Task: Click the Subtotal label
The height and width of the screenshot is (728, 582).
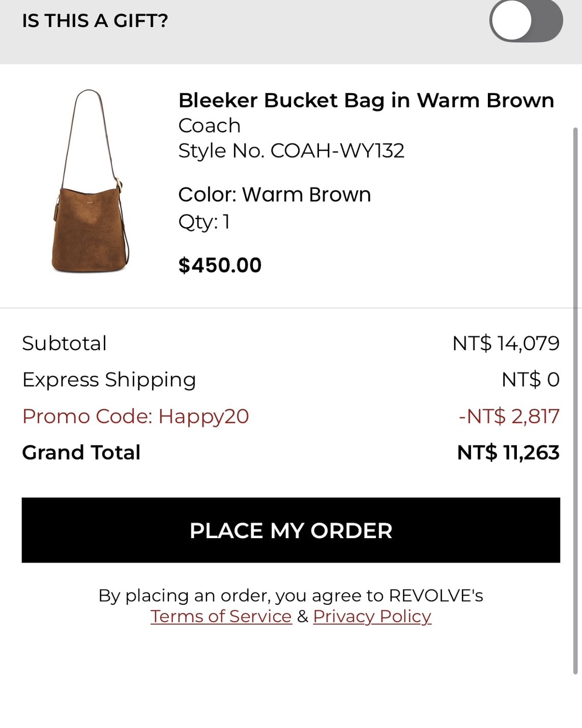Action: tap(64, 343)
